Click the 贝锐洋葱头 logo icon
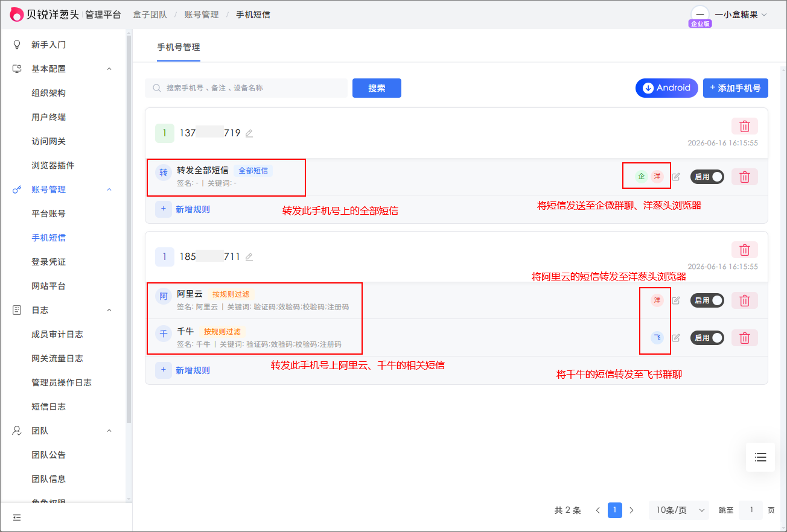The width and height of the screenshot is (787, 532). pos(18,14)
